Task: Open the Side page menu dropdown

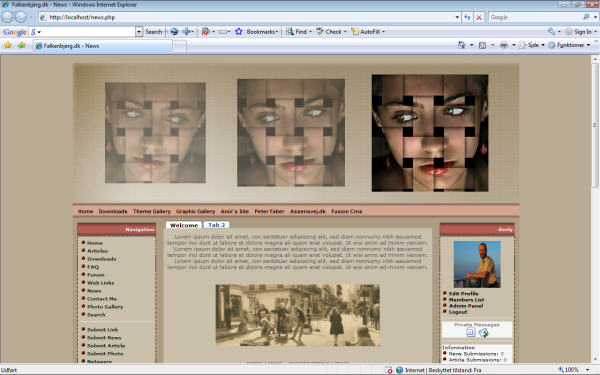Action: (532, 45)
